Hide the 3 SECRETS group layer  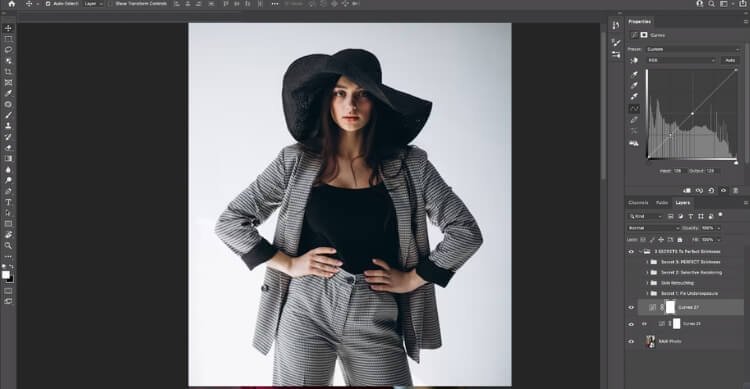(x=631, y=252)
